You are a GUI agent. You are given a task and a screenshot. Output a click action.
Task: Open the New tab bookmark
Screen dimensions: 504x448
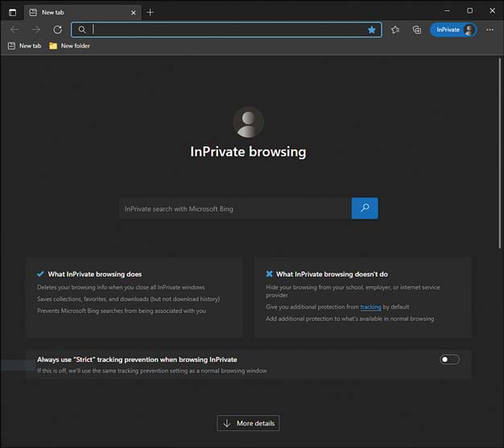coord(24,46)
